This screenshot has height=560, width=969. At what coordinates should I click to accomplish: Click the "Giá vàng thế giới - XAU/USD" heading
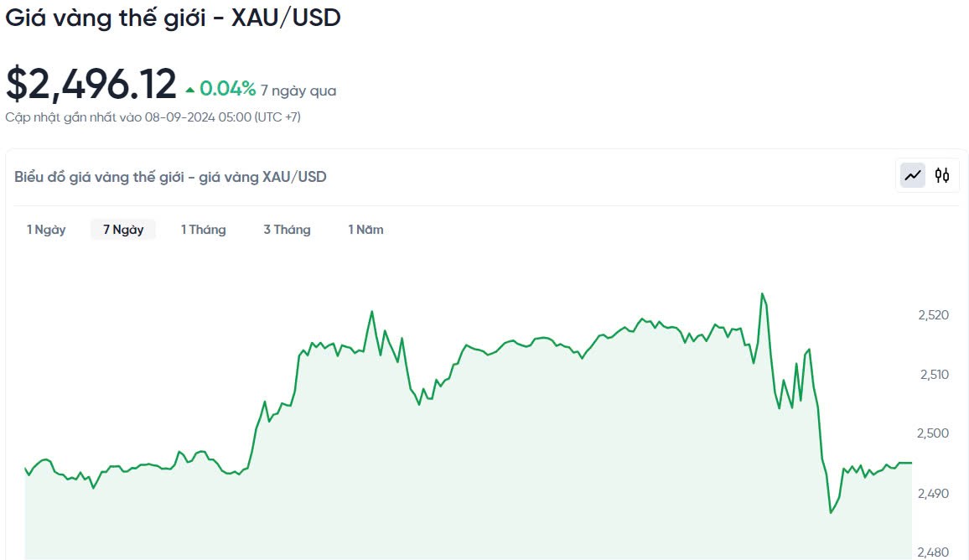pos(174,18)
